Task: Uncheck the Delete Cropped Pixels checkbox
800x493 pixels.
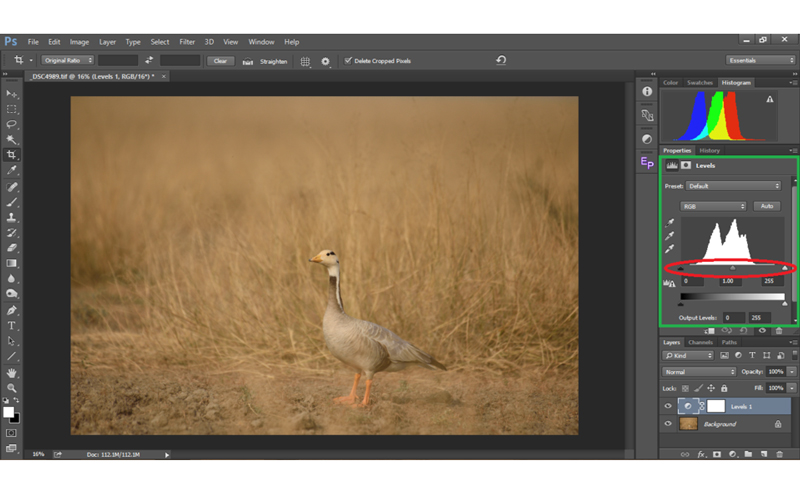Action: (x=348, y=61)
